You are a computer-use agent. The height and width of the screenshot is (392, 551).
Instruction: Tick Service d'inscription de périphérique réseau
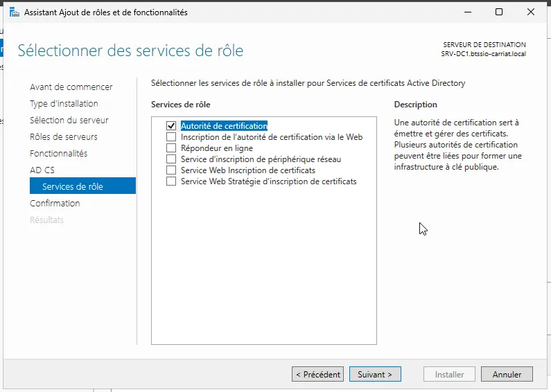[171, 159]
